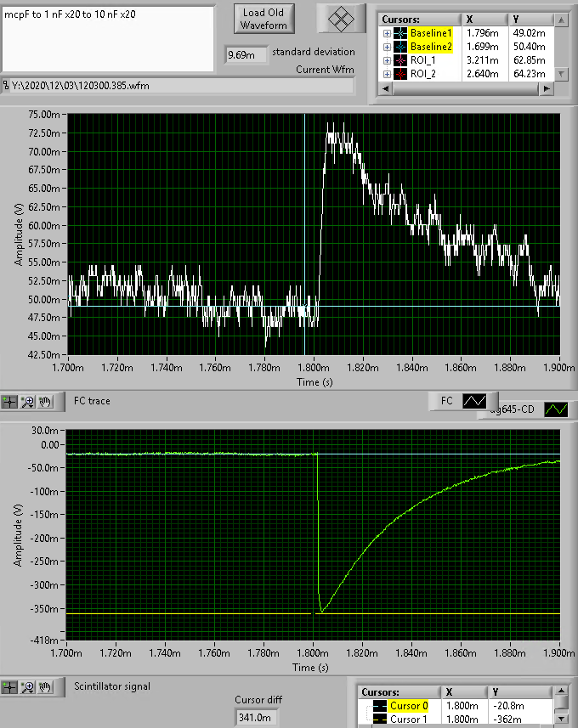Select zoom tool for Scintillator signal graph
The width and height of the screenshot is (578, 728).
coord(28,686)
